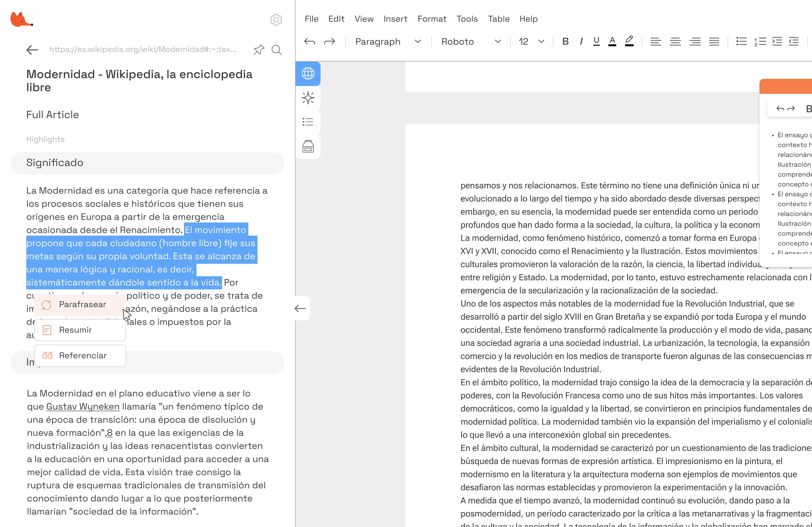Open settings gear in sidebar

coord(276,20)
